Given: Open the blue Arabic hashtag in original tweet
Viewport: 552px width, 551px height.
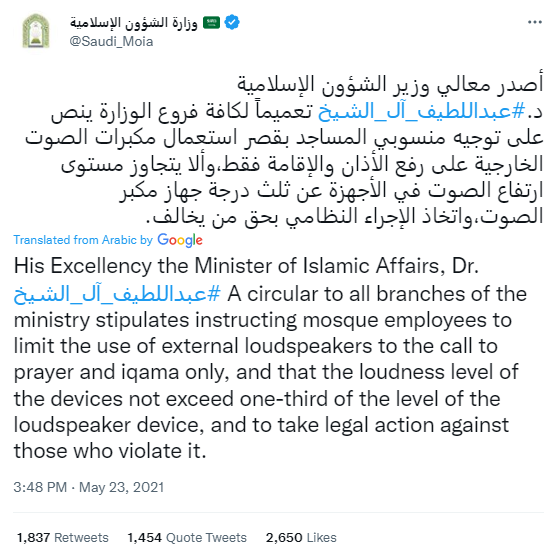Looking at the screenshot, I should [421, 112].
